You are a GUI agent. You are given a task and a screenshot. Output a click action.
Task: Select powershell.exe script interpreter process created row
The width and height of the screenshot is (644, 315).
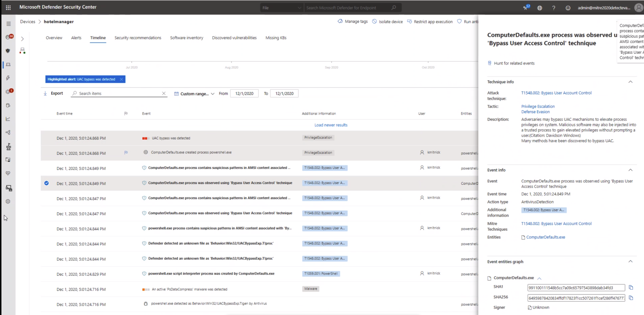(259, 274)
